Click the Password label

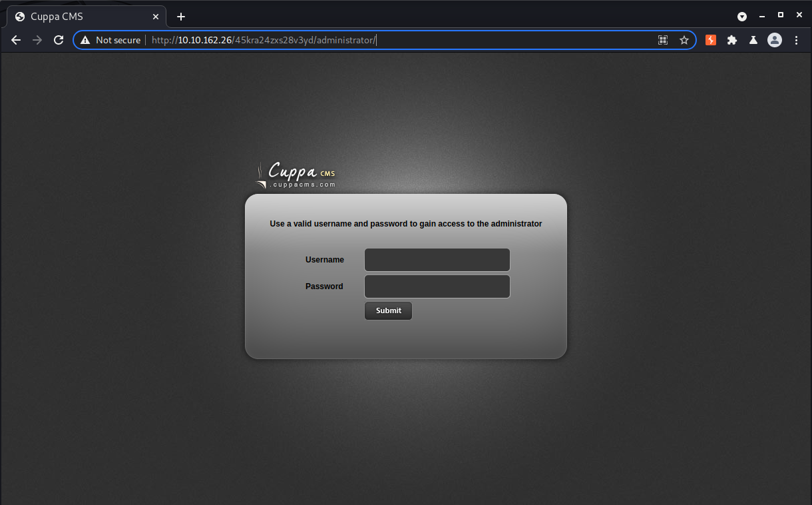[324, 286]
